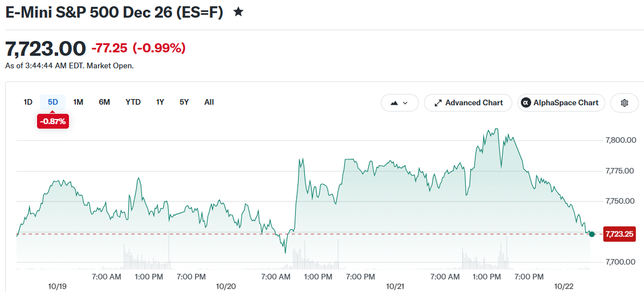Switch chart range to 1Y

point(160,102)
